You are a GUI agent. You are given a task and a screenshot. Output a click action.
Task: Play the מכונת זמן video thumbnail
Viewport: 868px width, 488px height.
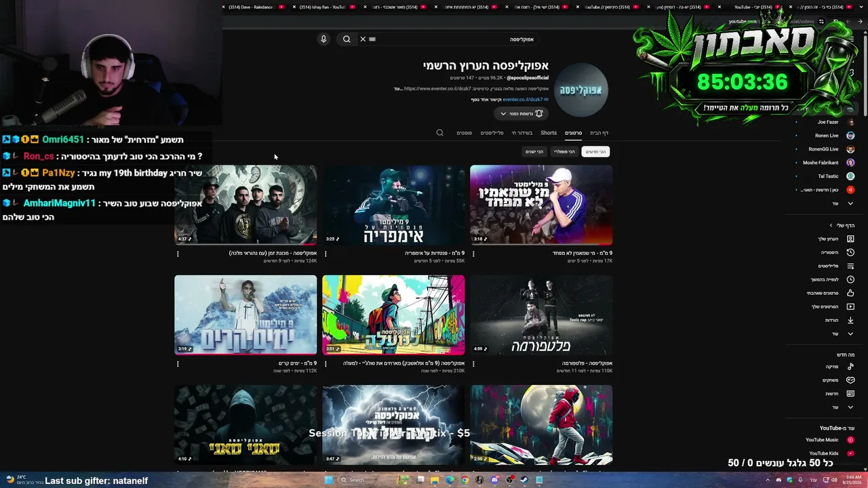pos(245,205)
